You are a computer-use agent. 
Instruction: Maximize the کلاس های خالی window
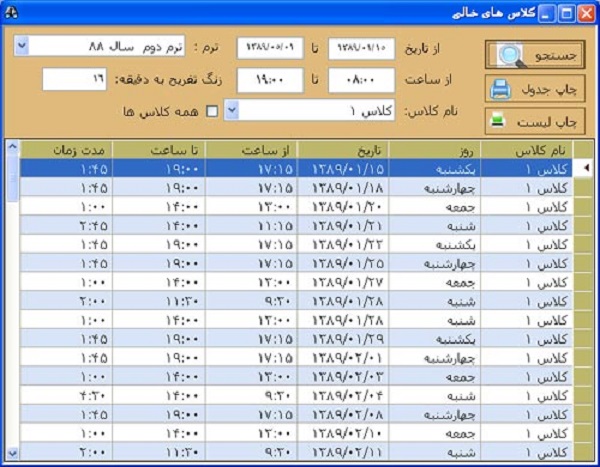(565, 13)
